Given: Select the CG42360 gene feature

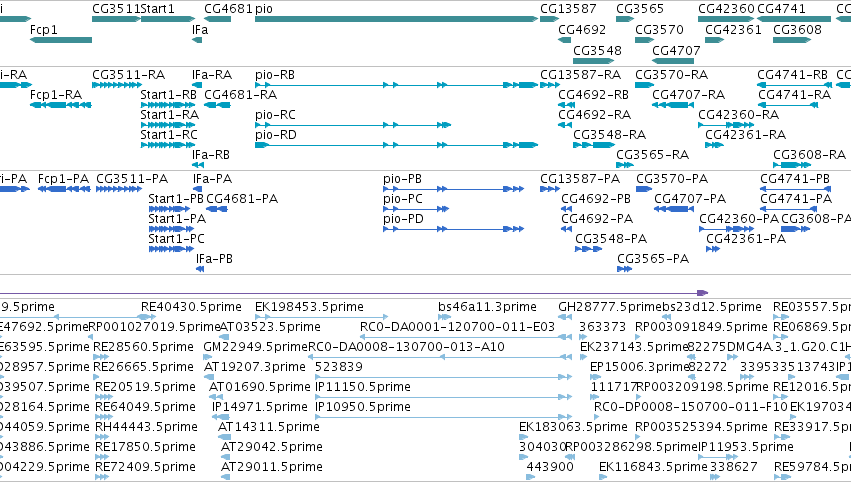Looking at the screenshot, I should click(x=726, y=19).
